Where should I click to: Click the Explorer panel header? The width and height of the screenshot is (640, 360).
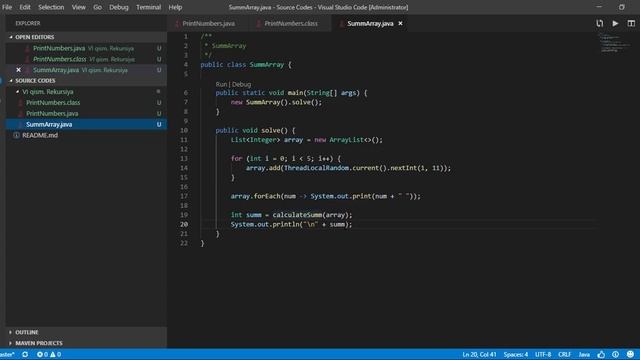coord(28,24)
